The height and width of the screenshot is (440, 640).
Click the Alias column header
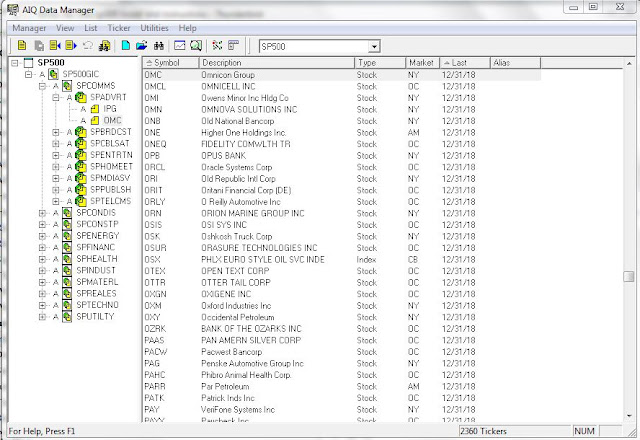coord(515,62)
